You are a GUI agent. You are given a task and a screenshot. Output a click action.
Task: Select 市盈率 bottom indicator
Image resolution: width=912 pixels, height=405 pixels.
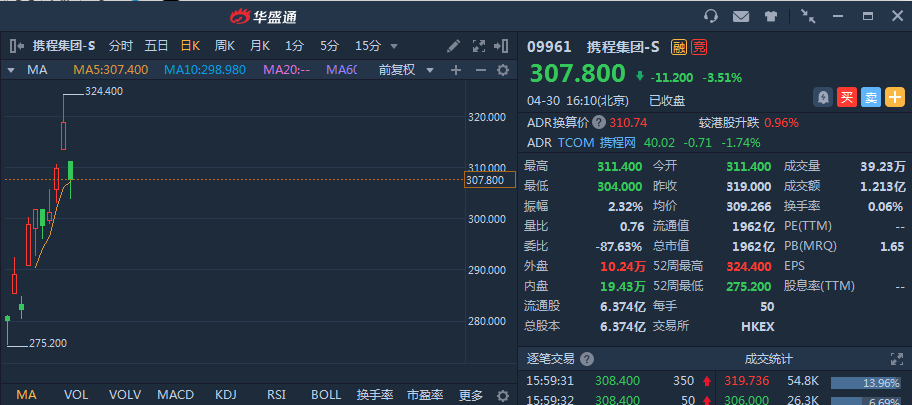(x=425, y=395)
